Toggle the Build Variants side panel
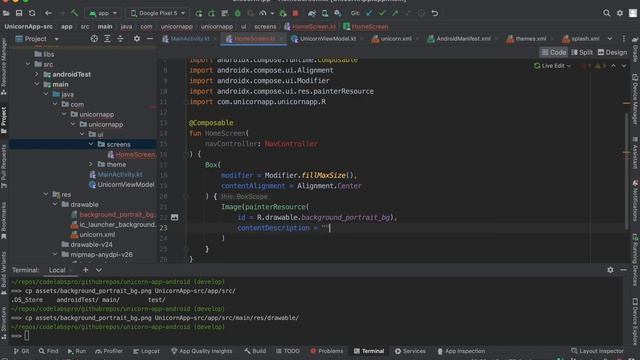 click(4, 273)
